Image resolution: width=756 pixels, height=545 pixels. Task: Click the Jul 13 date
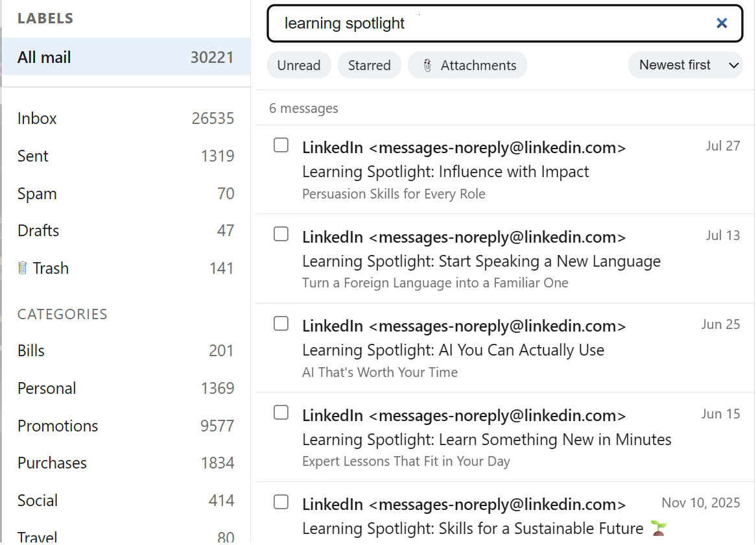click(x=723, y=236)
